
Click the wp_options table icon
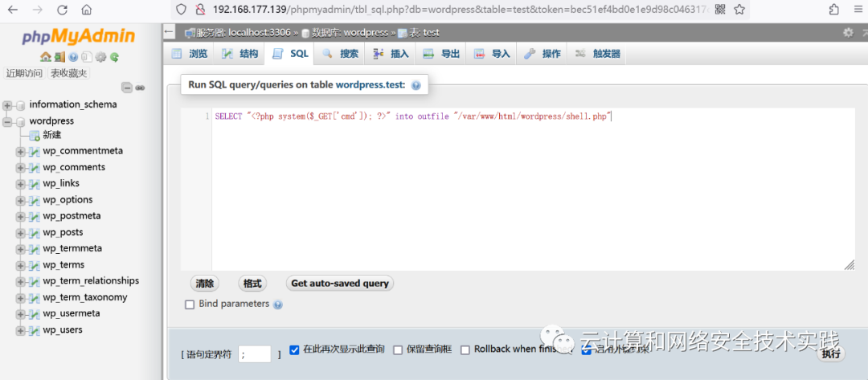coord(35,200)
